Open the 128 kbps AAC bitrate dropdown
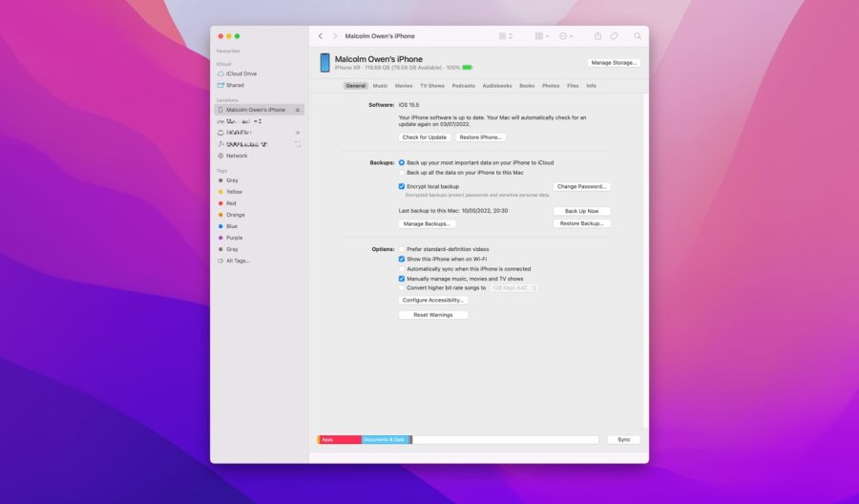859x504 pixels. 513,287
